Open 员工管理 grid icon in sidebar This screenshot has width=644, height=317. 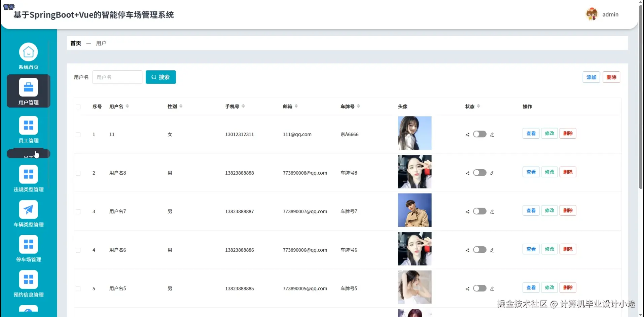coord(28,126)
